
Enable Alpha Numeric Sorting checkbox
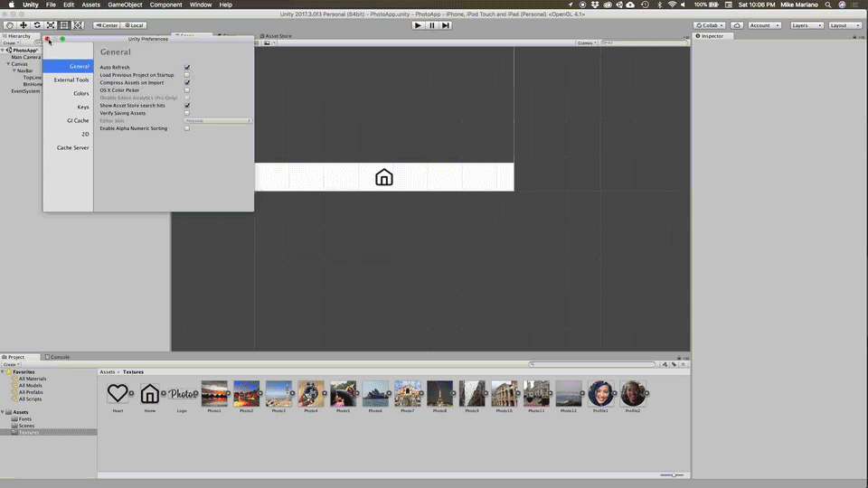coord(187,128)
